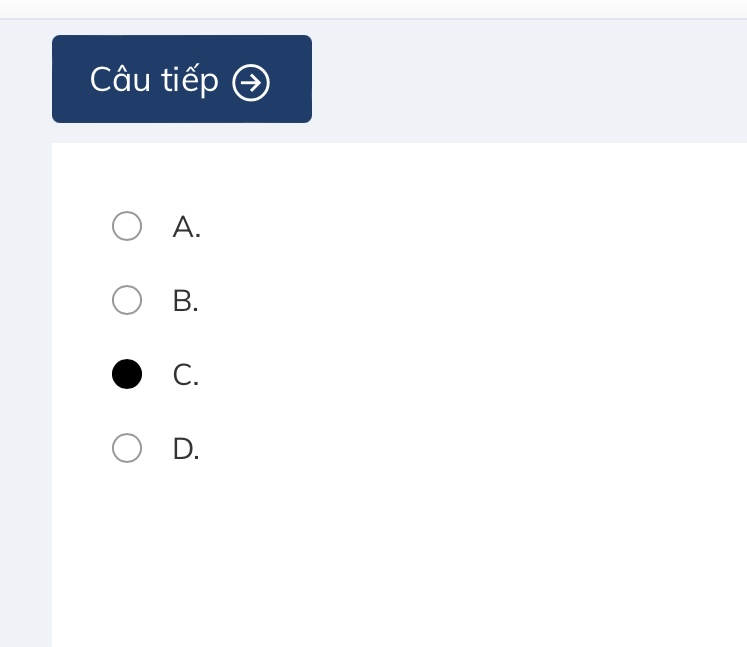
Task: Click the empty white area below option D
Action: [x=350, y=560]
